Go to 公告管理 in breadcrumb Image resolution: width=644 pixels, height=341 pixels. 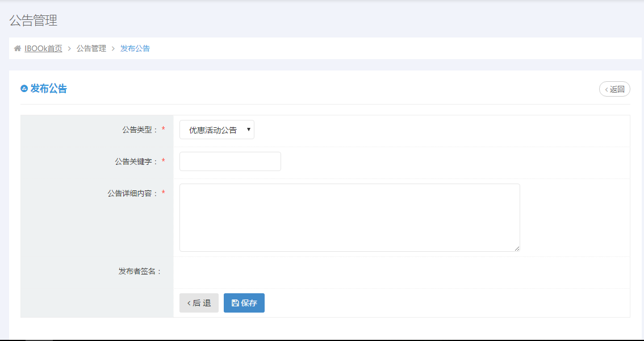click(91, 48)
